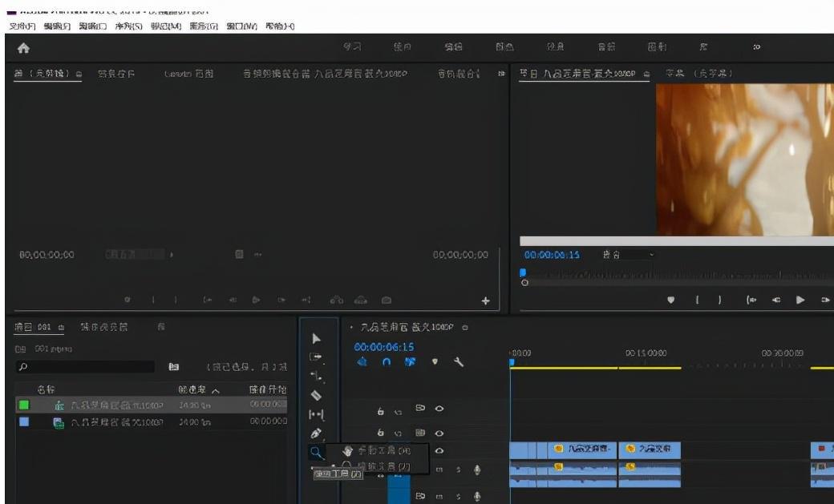Switch to the Editing workspace tab
Image resolution: width=834 pixels, height=504 pixels.
[453, 47]
